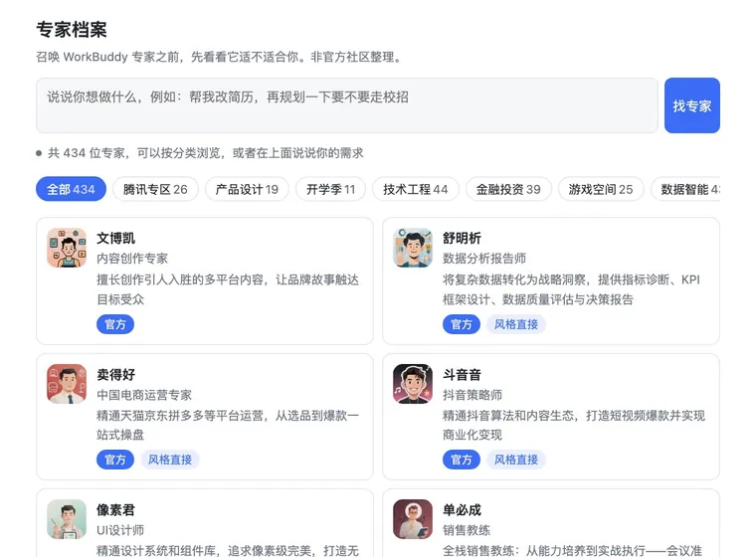
Task: Click 官方 badge on 舒明析 card
Action: coord(462,324)
